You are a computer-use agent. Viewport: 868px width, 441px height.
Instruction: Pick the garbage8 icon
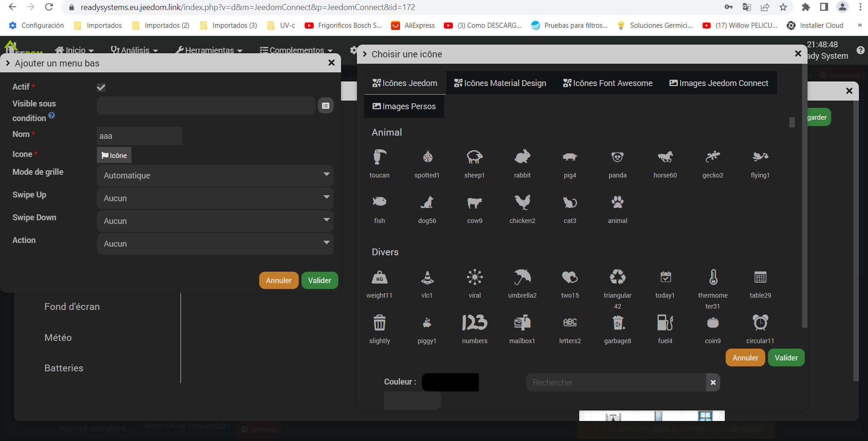click(617, 323)
